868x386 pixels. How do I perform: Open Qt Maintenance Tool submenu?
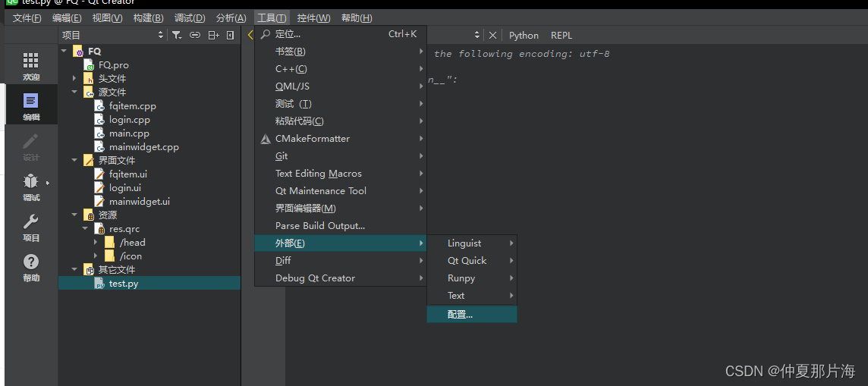pyautogui.click(x=341, y=191)
